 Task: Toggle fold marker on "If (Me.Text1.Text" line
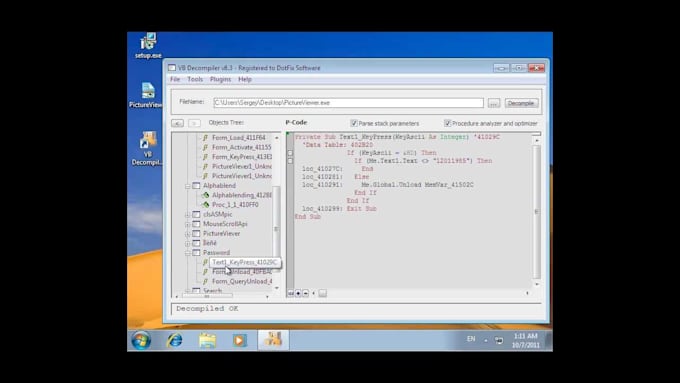pos(290,161)
